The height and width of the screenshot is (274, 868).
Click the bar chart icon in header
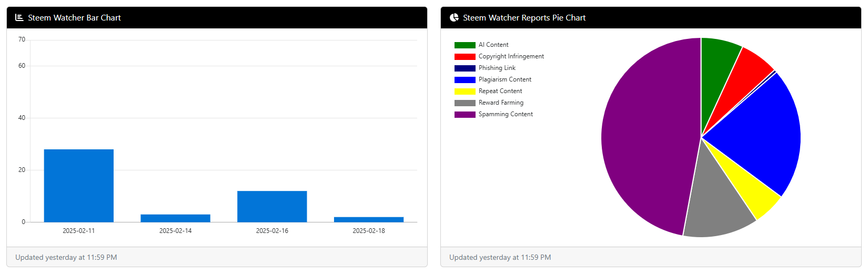pos(19,18)
